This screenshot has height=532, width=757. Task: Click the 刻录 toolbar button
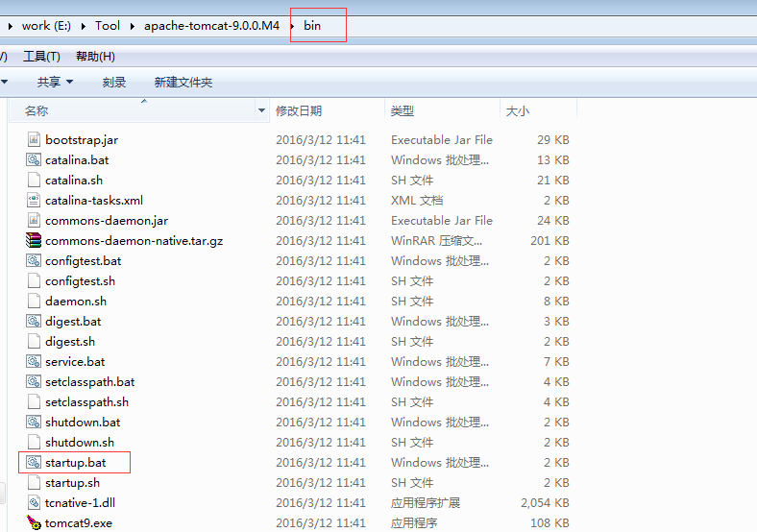click(114, 82)
